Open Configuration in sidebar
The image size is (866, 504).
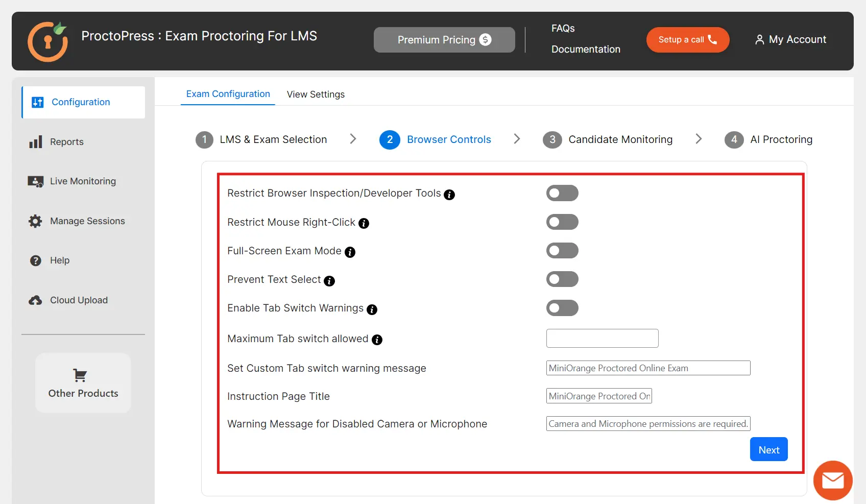click(83, 102)
